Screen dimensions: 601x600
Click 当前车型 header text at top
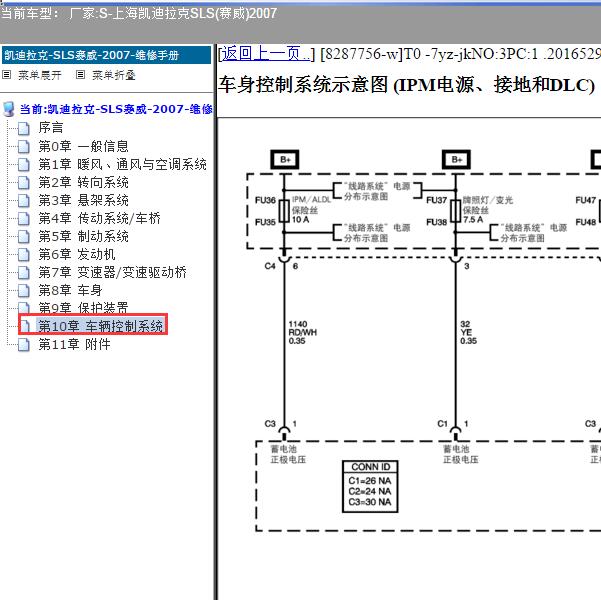(138, 14)
